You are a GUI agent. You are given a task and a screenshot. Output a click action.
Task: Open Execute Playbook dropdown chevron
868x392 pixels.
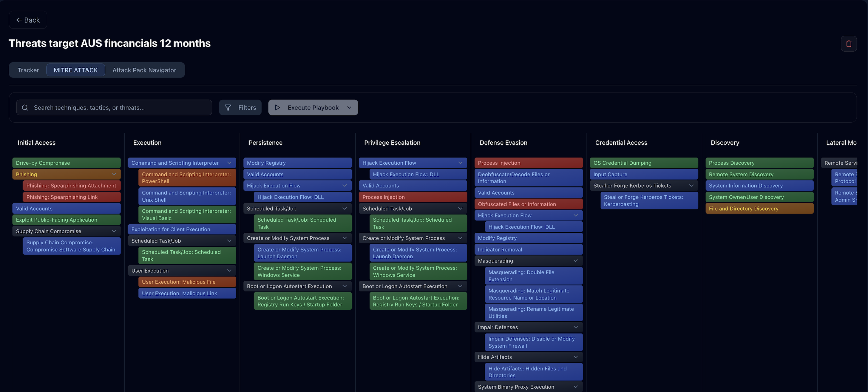point(349,107)
